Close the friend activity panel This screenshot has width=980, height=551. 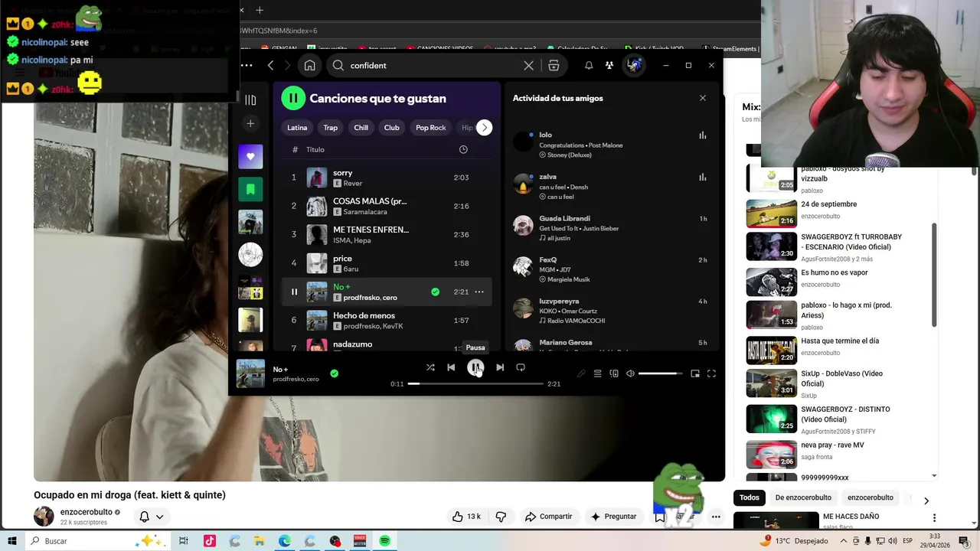(703, 98)
